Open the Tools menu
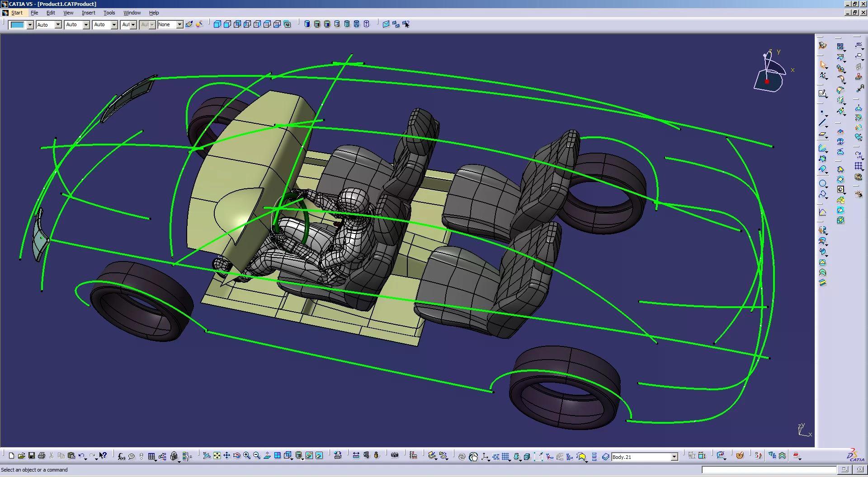868x477 pixels. click(x=109, y=13)
